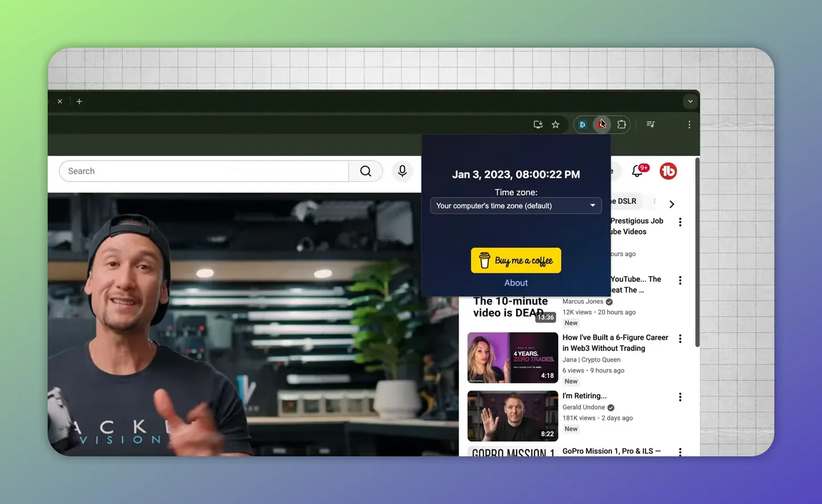The height and width of the screenshot is (504, 822).
Task: Visit Marcus Jones channel
Action: point(582,301)
